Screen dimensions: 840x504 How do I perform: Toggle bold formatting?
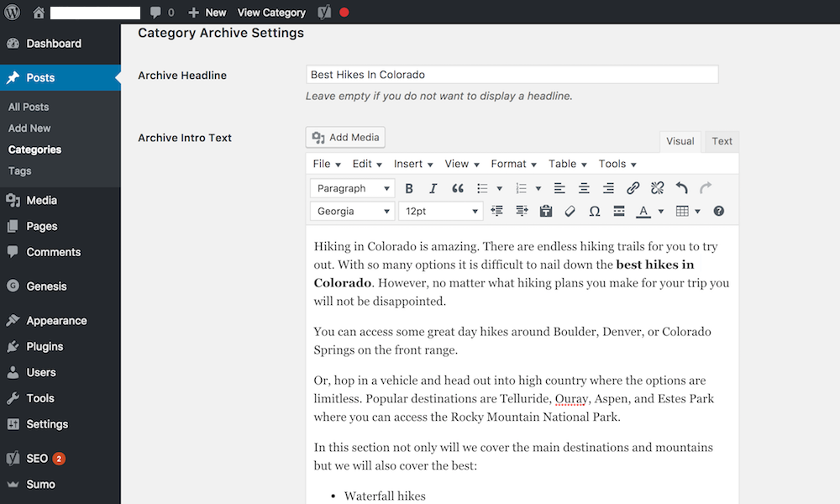pos(409,188)
